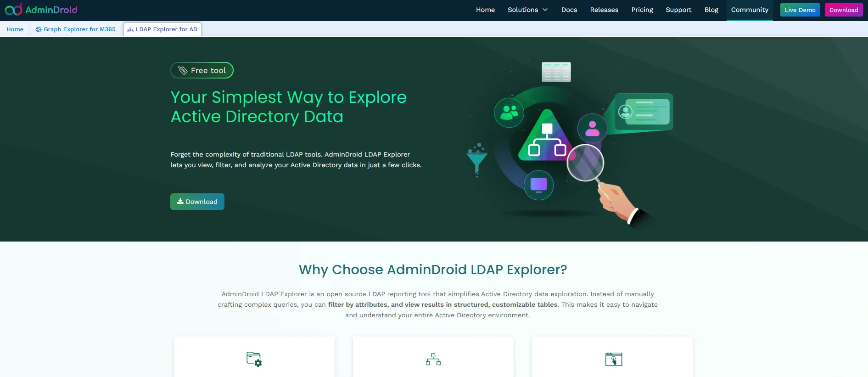Open the Pricing page

(642, 10)
